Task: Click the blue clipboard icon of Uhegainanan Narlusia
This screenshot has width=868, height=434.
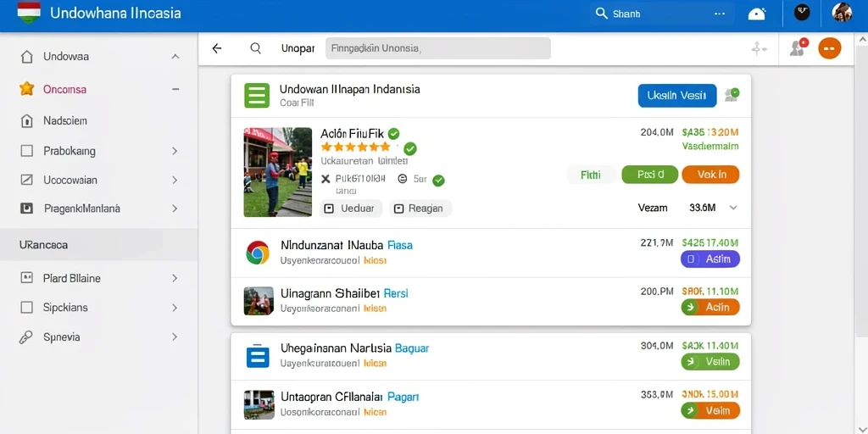Action: click(257, 356)
